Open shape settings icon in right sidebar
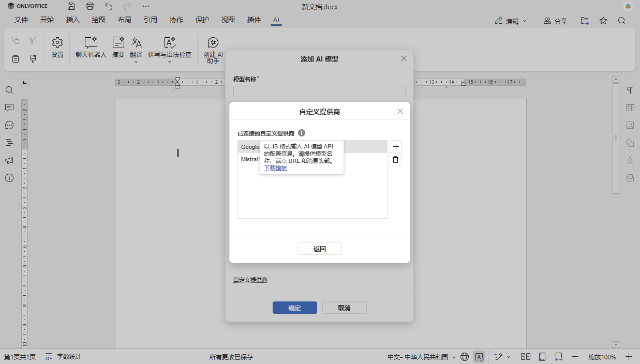Image resolution: width=640 pixels, height=364 pixels. click(630, 143)
